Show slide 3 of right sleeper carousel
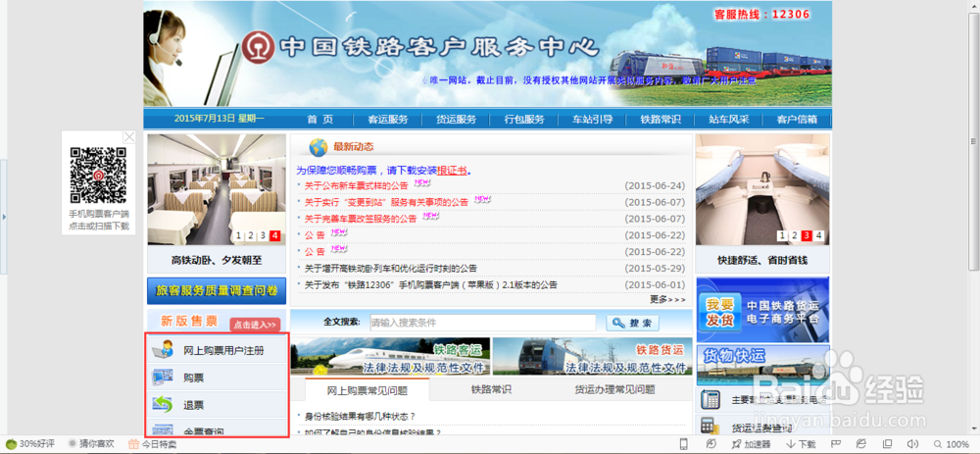The image size is (980, 454). 807,235
